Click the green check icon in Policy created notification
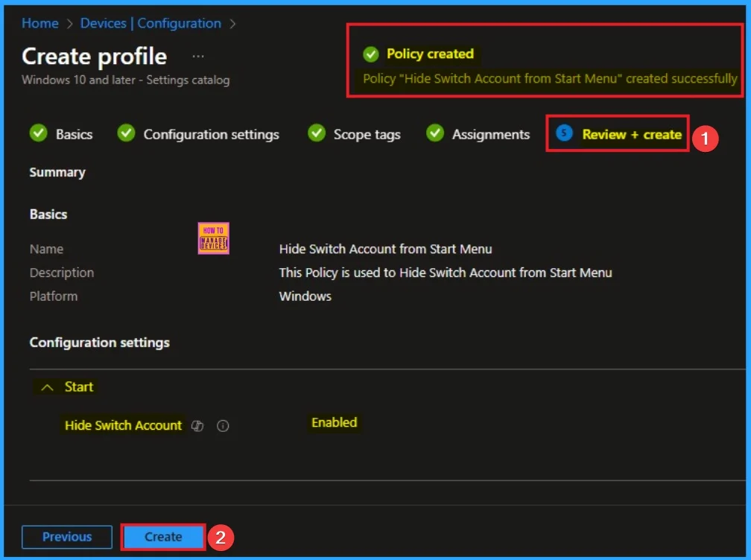This screenshot has height=560, width=751. tap(371, 54)
